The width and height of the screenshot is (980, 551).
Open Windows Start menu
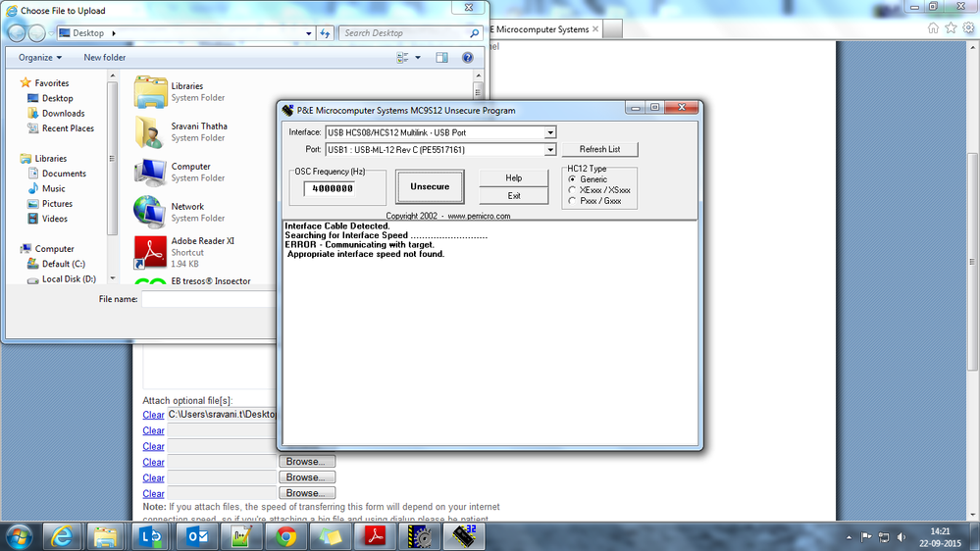click(x=20, y=536)
